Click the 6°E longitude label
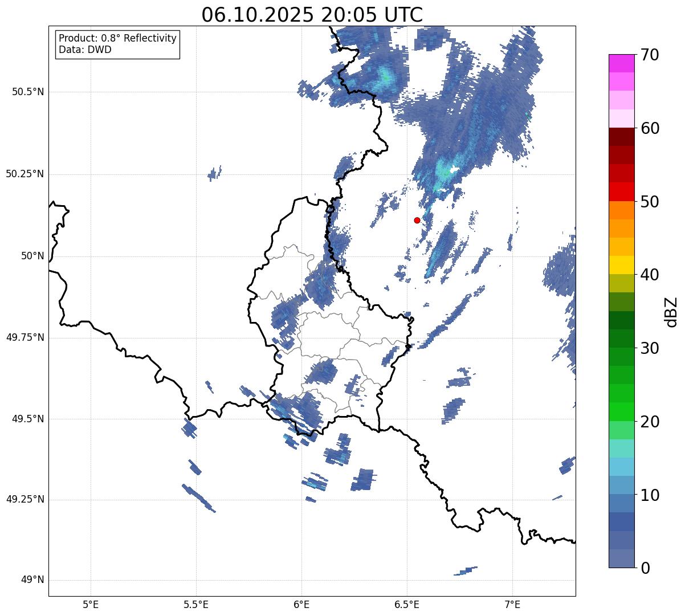 301,604
